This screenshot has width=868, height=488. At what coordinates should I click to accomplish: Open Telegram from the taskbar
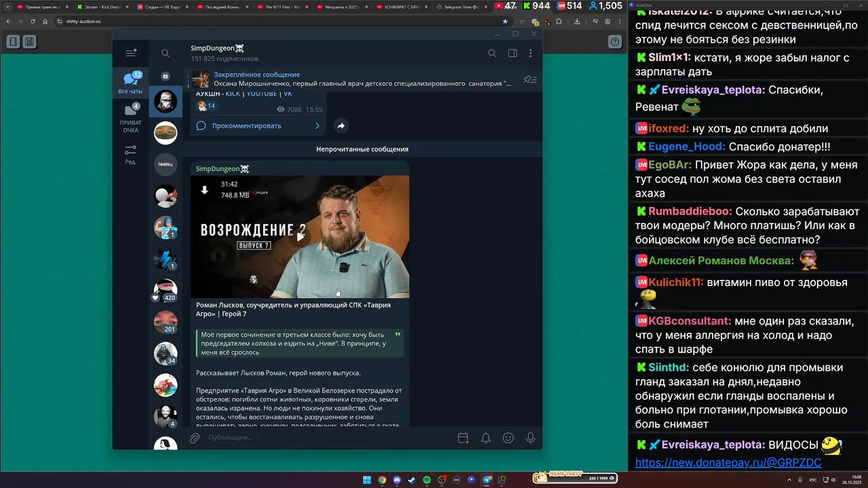click(486, 480)
